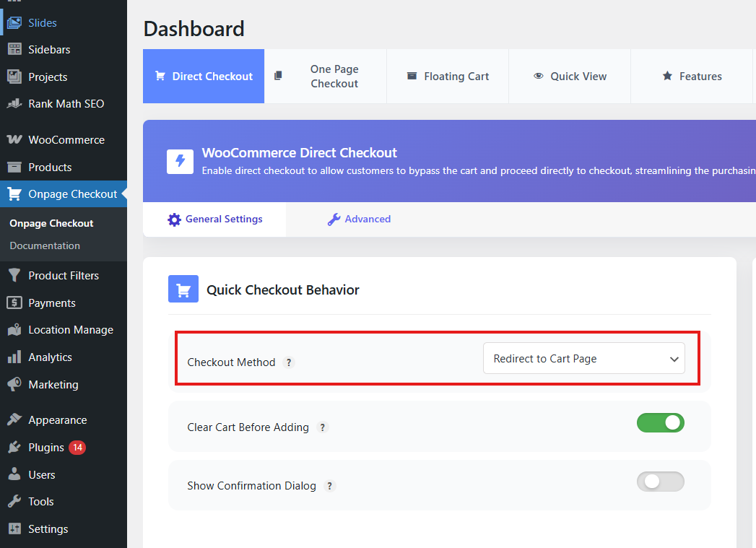Open Documentation submenu link
The image size is (756, 548).
click(45, 245)
